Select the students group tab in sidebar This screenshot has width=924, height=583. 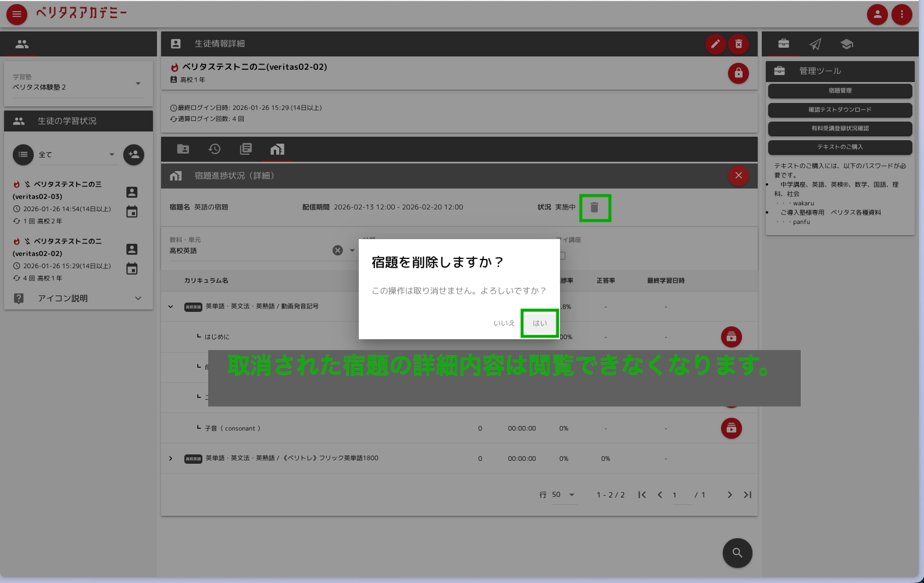[x=22, y=44]
